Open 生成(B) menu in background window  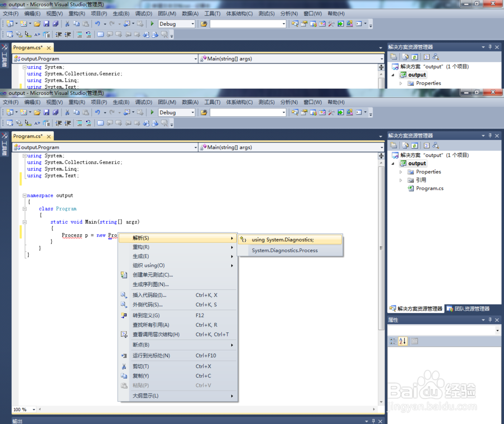click(121, 14)
